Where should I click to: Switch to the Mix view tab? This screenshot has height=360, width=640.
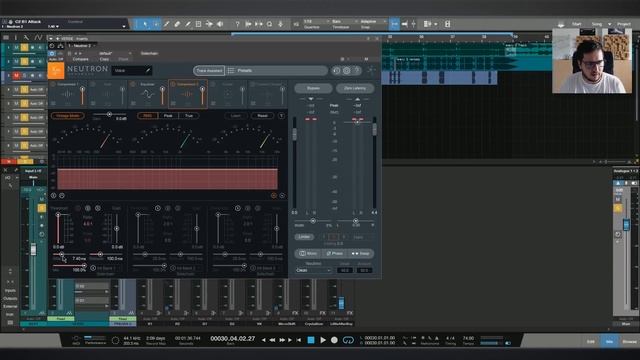pos(609,341)
